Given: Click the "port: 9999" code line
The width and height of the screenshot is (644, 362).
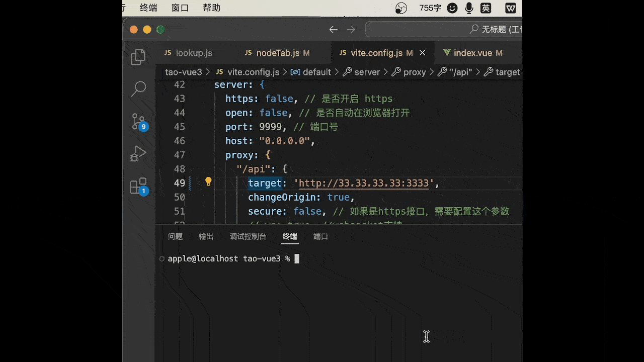Looking at the screenshot, I should [x=256, y=127].
